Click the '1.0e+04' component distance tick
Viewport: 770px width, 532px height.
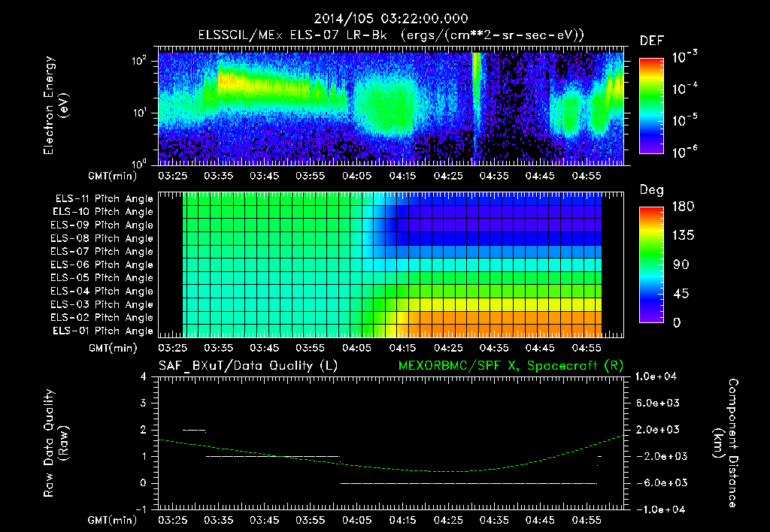tap(656, 377)
